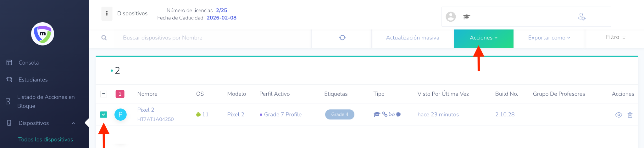Open the Acciones dropdown
The image size is (644, 148).
(484, 38)
